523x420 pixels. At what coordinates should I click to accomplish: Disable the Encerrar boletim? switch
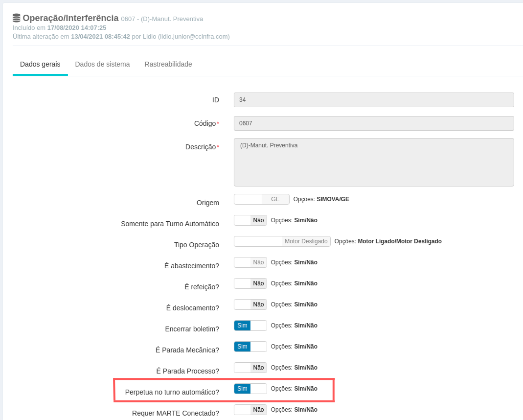(250, 326)
